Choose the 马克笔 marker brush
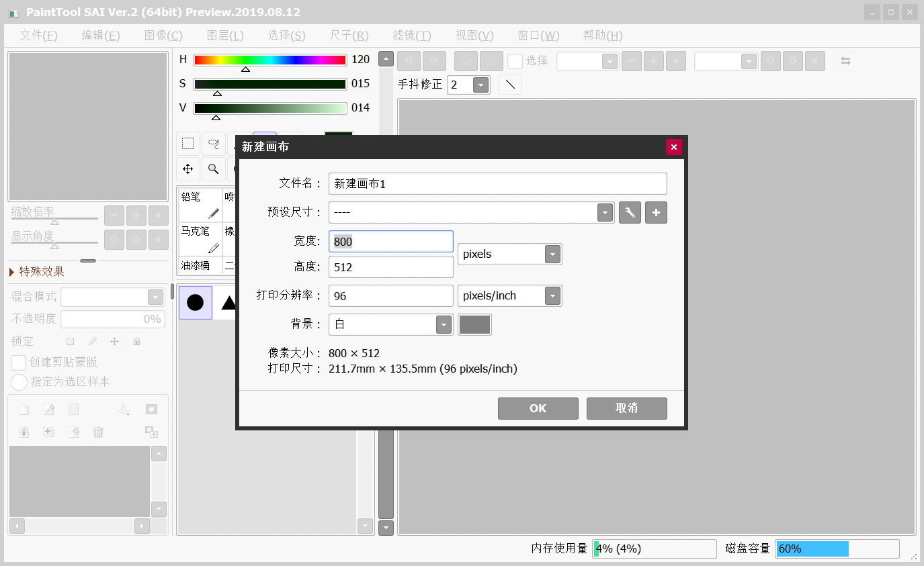924x566 pixels. [x=200, y=239]
